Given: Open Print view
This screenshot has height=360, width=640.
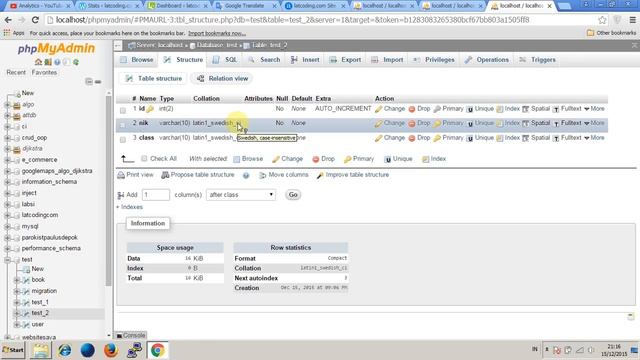Looking at the screenshot, I should tap(135, 175).
